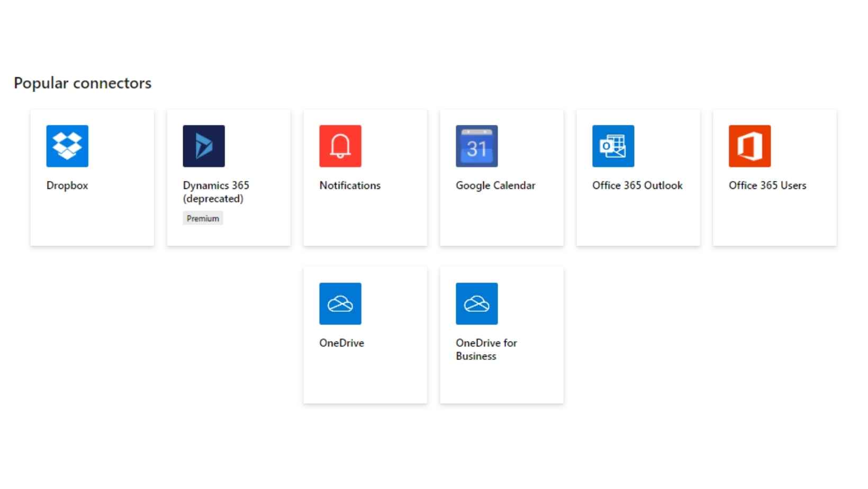Select the orange Office 365 Users icon
The width and height of the screenshot is (868, 489).
749,146
